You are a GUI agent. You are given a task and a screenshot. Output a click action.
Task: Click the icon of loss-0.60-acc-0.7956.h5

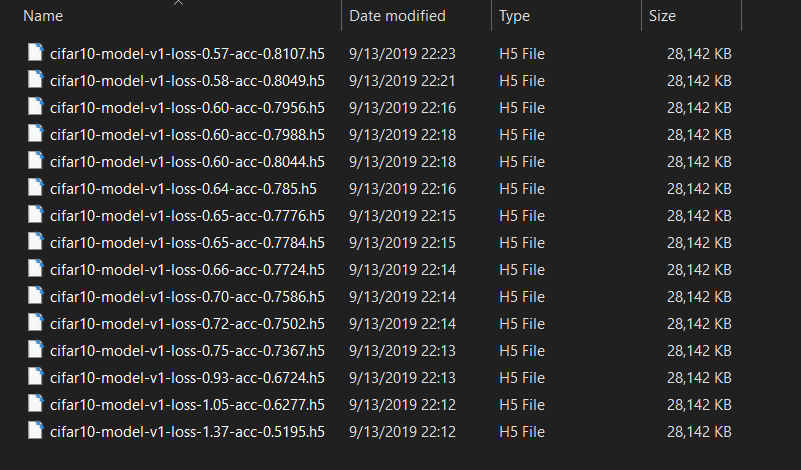[35, 107]
